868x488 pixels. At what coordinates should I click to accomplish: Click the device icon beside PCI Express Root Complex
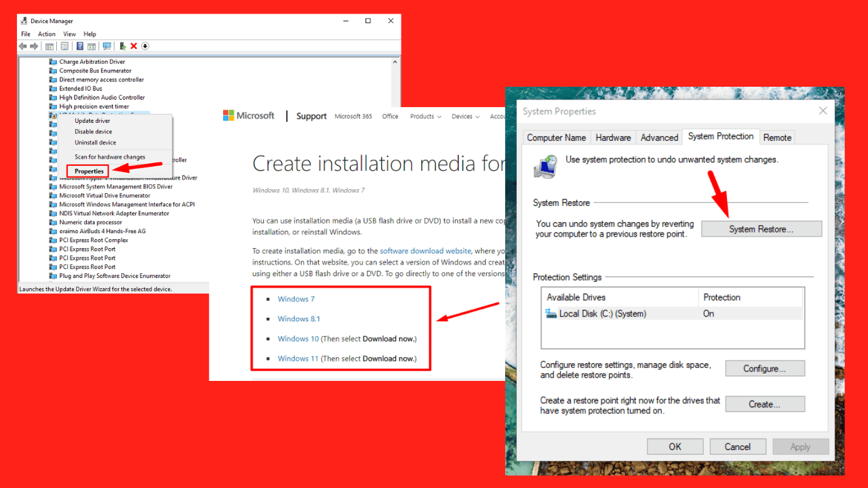(x=53, y=240)
